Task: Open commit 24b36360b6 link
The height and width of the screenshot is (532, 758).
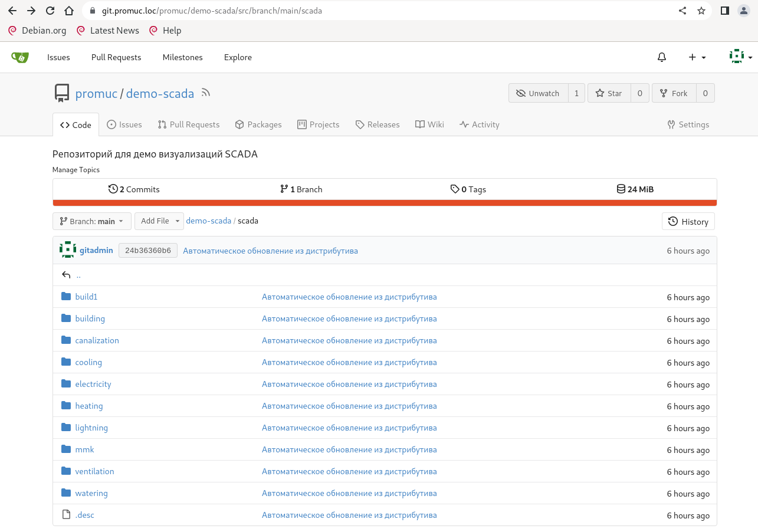Action: pyautogui.click(x=148, y=251)
